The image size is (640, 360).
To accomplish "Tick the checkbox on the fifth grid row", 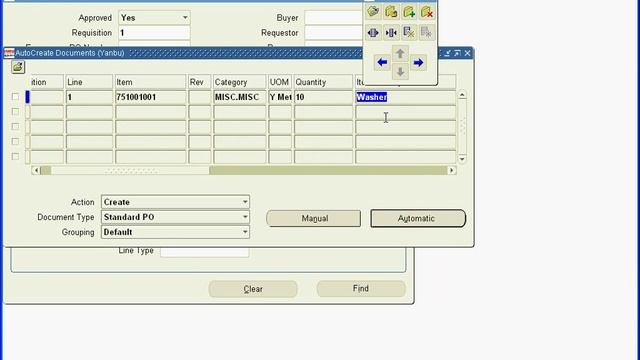I will tap(15, 156).
